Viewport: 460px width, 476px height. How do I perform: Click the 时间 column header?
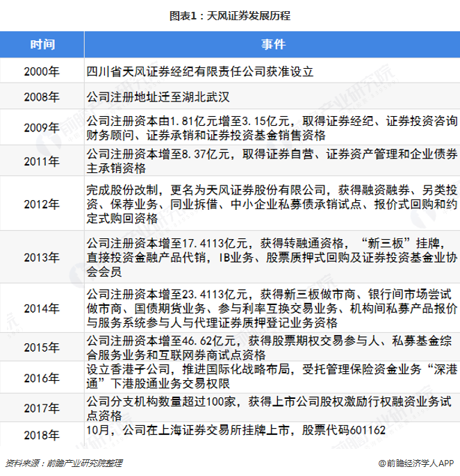pyautogui.click(x=42, y=44)
